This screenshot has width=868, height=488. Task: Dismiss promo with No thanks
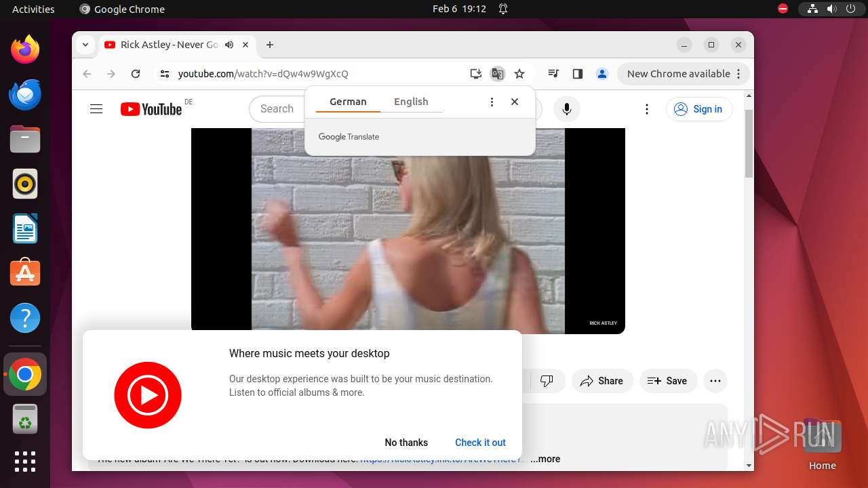coord(406,443)
